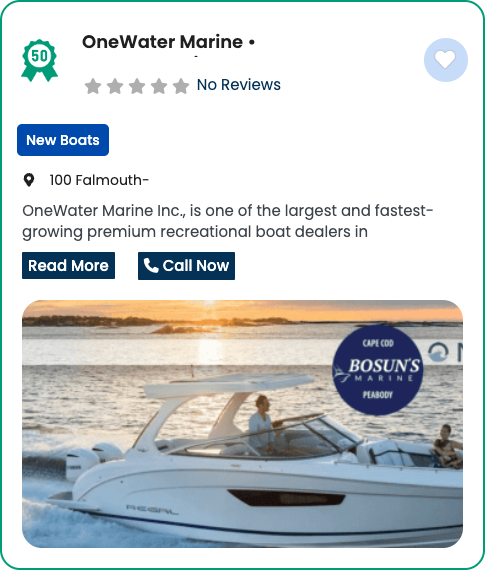Click the phone handset icon

[x=151, y=265]
